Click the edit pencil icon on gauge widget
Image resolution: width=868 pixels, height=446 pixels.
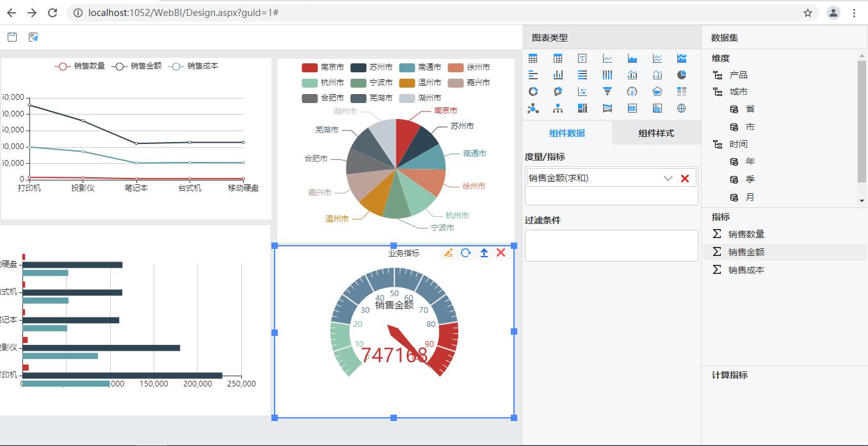click(x=448, y=253)
